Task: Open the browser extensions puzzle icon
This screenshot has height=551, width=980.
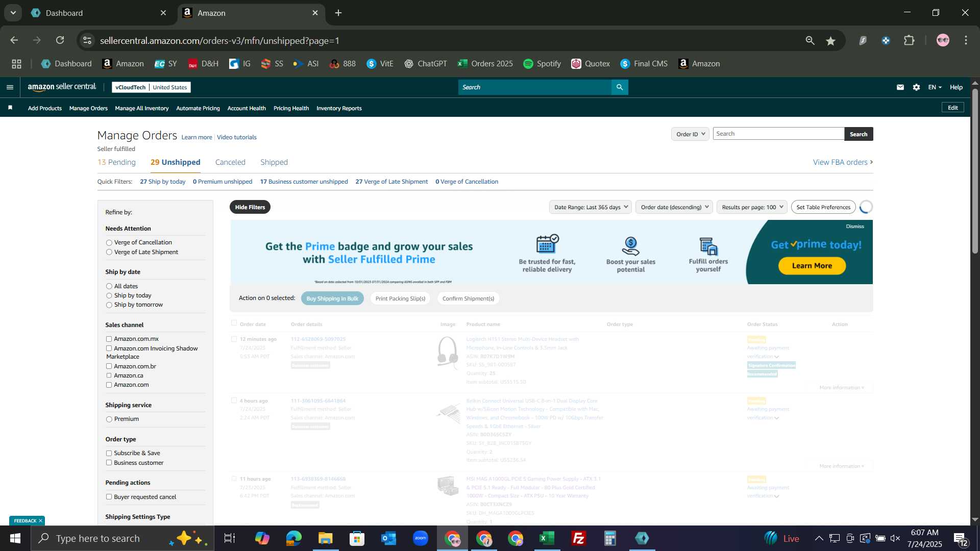Action: (x=909, y=40)
